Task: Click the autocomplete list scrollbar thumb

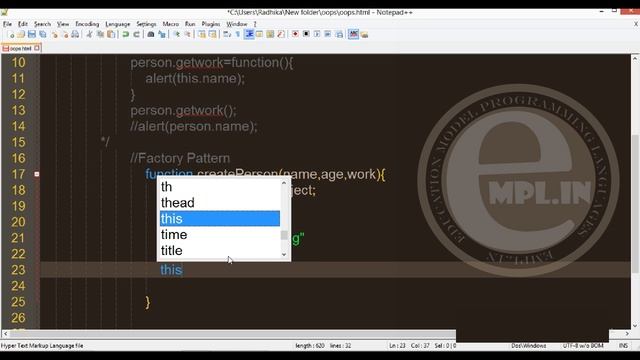Action: 284,235
